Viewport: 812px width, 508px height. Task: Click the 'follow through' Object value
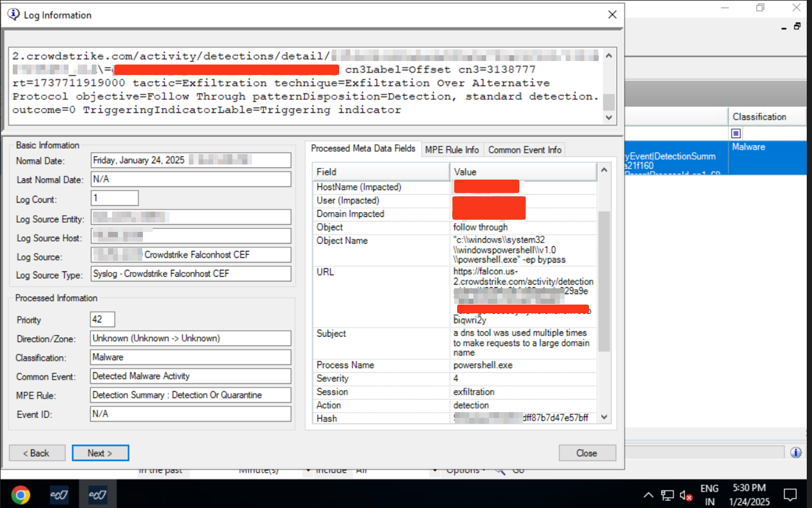pos(480,227)
